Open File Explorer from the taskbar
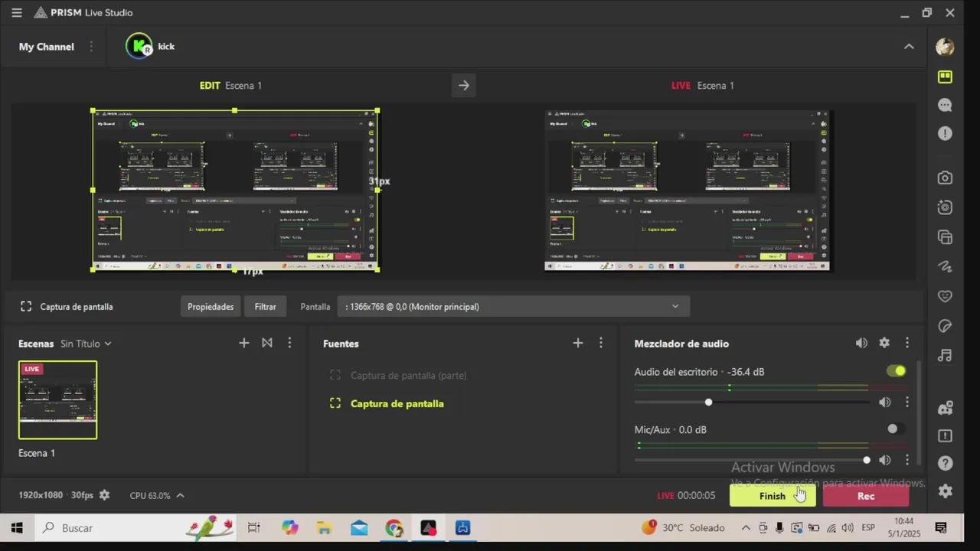Screen dimensions: 980x551 coord(324,527)
